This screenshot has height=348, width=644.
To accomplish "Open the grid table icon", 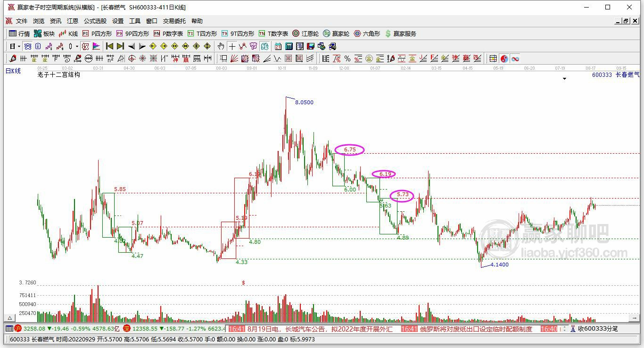I will pyautogui.click(x=493, y=58).
